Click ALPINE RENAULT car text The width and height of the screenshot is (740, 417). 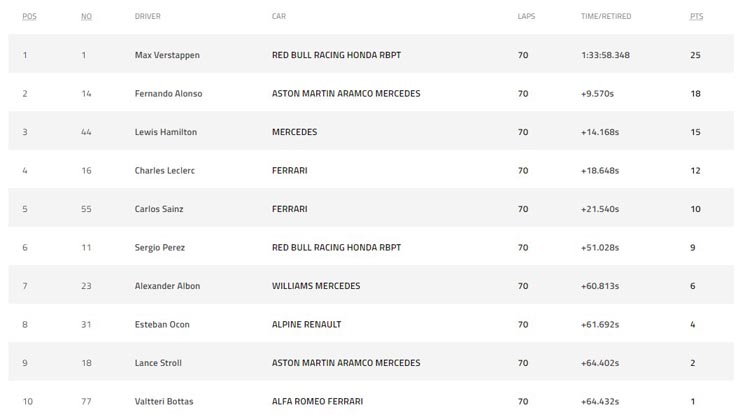pos(306,325)
